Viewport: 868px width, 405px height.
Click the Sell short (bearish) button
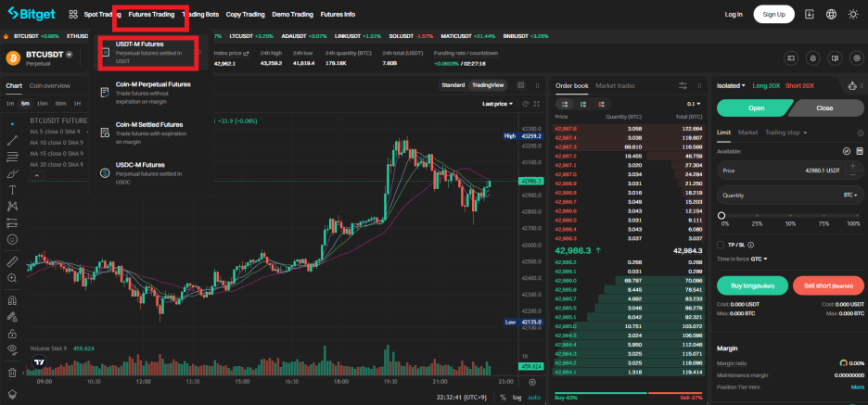pyautogui.click(x=828, y=285)
